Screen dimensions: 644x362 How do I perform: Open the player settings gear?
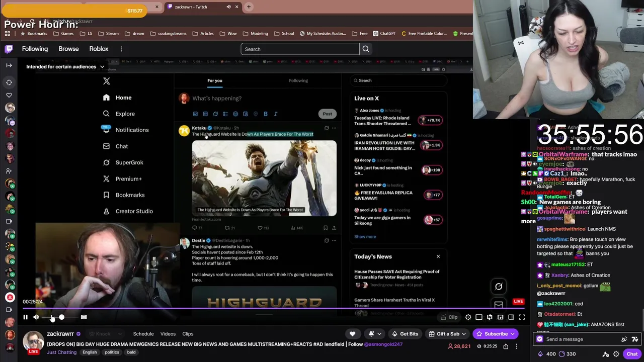468,317
